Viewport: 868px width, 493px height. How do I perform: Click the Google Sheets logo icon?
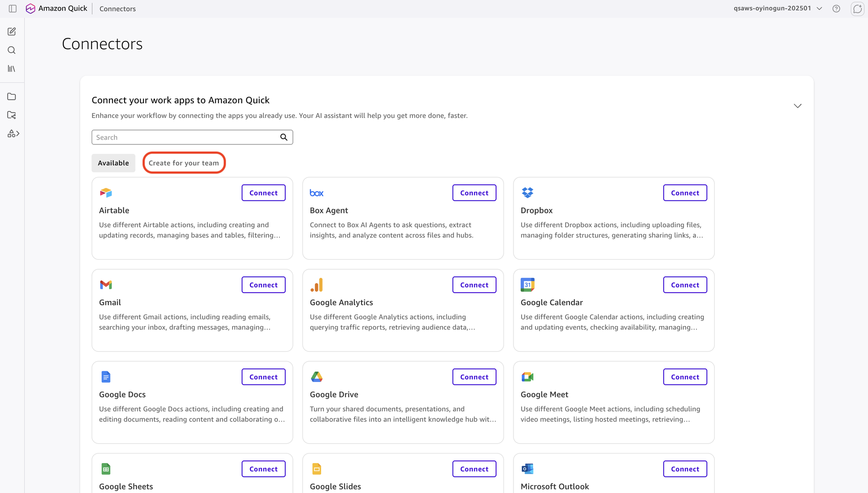coord(106,469)
